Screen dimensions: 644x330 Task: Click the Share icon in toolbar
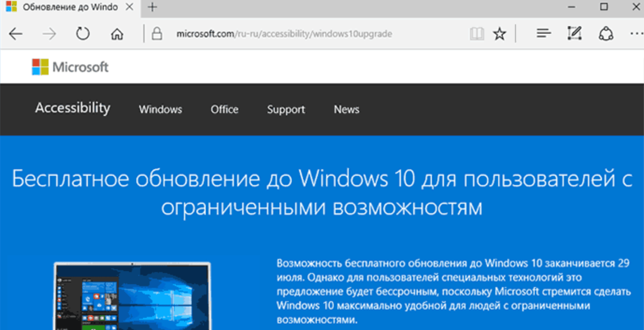coord(606,34)
